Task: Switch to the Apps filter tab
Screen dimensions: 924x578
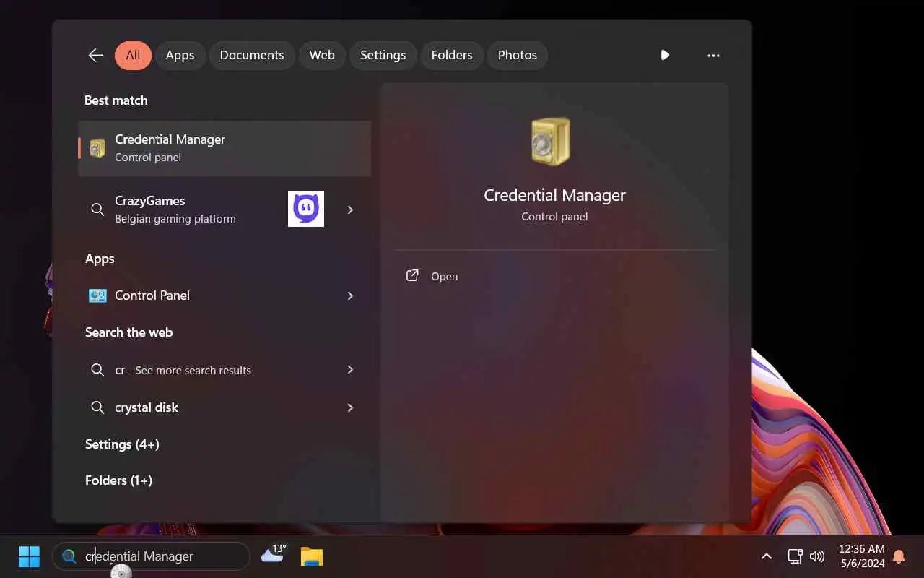Action: click(180, 55)
